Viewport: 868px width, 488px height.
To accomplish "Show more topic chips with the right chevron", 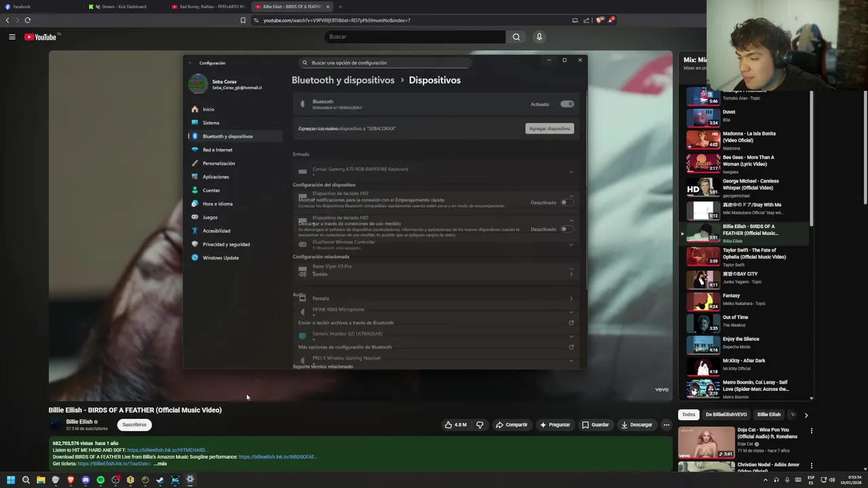I will click(806, 415).
